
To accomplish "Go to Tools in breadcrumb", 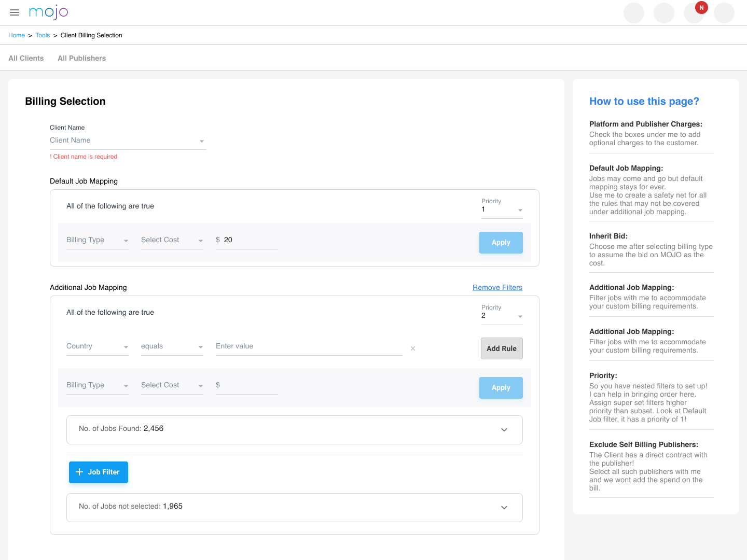I will 43,35.
